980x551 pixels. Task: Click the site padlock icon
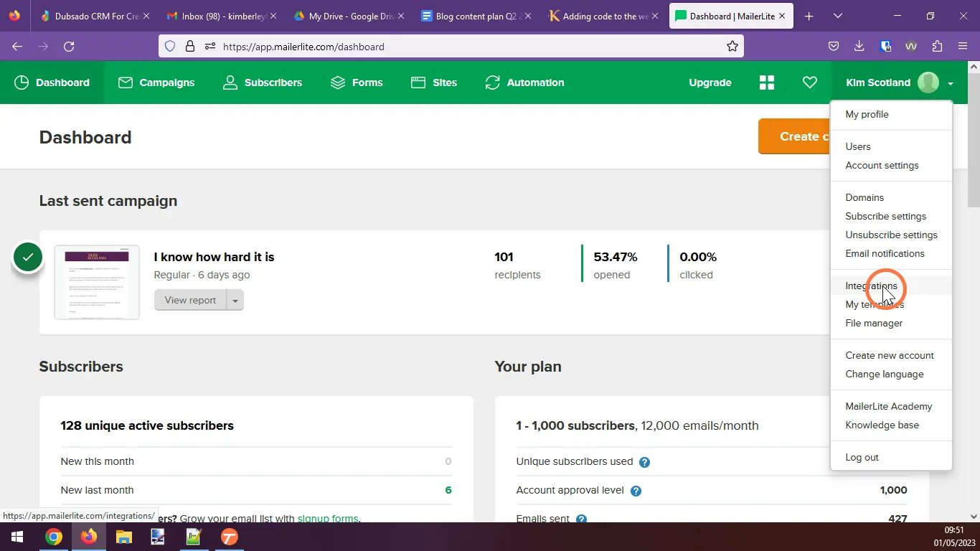click(x=190, y=46)
